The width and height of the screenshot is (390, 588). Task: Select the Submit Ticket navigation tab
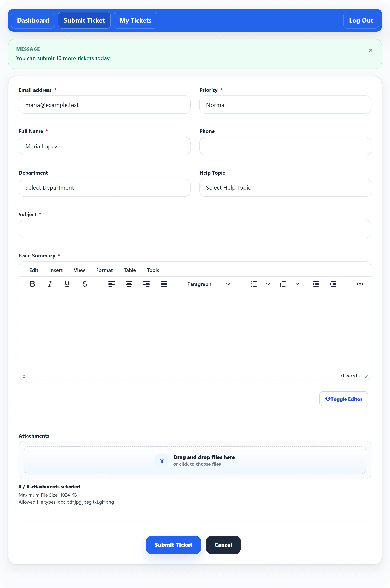(x=84, y=20)
